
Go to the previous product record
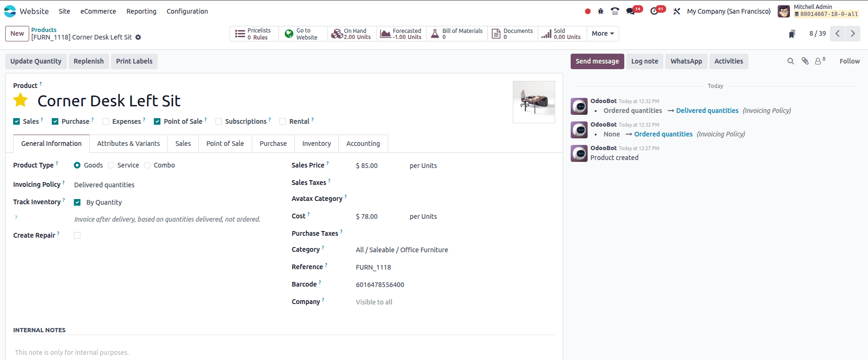tap(837, 34)
